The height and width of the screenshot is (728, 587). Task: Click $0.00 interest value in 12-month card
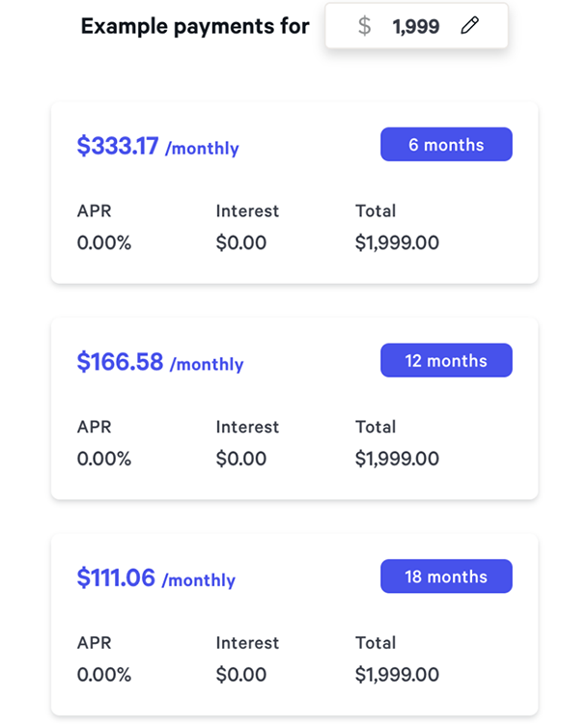click(x=241, y=459)
